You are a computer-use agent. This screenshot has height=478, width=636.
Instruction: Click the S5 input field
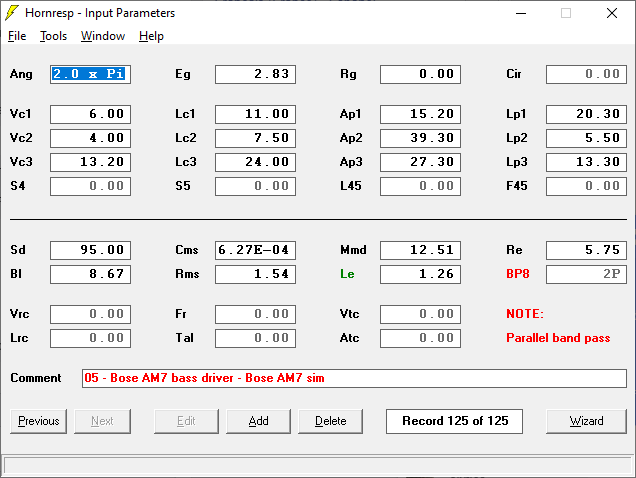(x=256, y=186)
